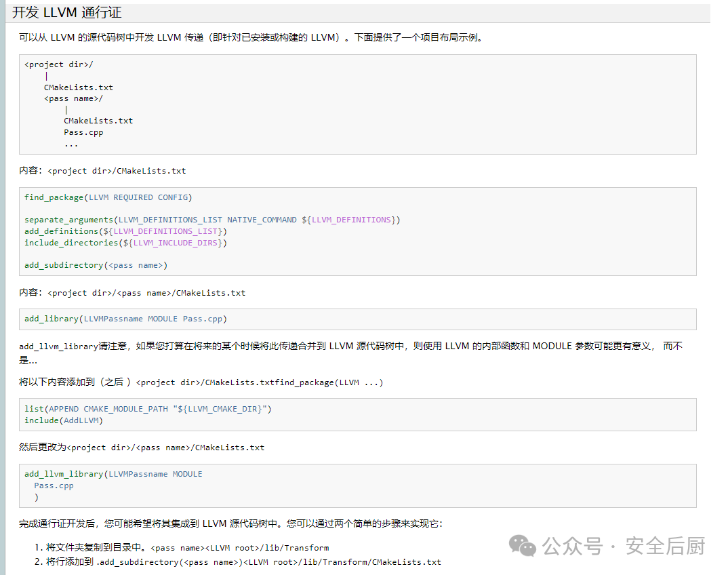The width and height of the screenshot is (728, 575).
Task: Select the 开发 LLVM 通行证 page heading
Action: point(64,12)
